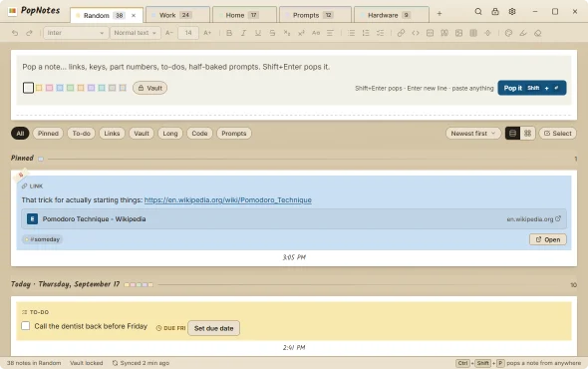The width and height of the screenshot is (588, 369).
Task: Insert a hyperlink from toolbar
Action: [401, 33]
